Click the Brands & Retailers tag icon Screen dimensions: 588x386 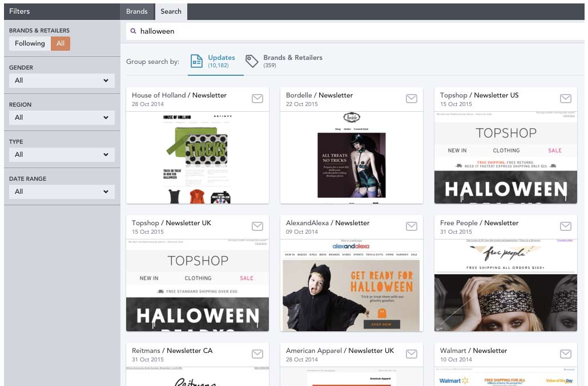[x=252, y=61]
